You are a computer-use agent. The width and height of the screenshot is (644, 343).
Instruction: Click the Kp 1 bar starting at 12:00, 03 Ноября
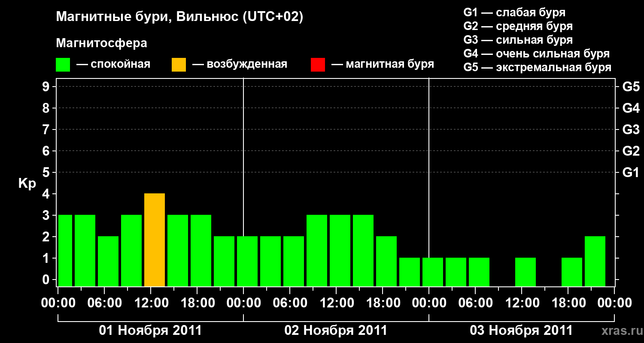(x=526, y=272)
